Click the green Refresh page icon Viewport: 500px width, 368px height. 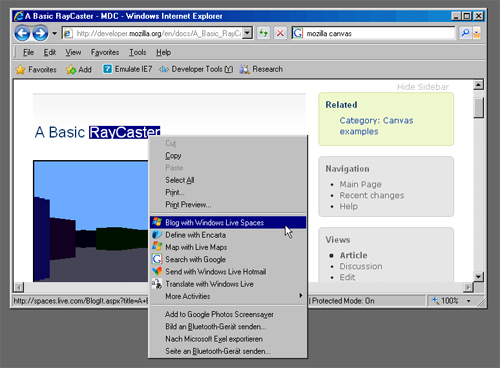coord(263,33)
